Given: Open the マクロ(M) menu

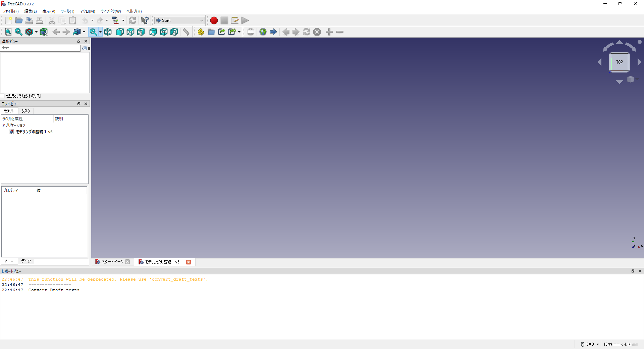Looking at the screenshot, I should 88,11.
